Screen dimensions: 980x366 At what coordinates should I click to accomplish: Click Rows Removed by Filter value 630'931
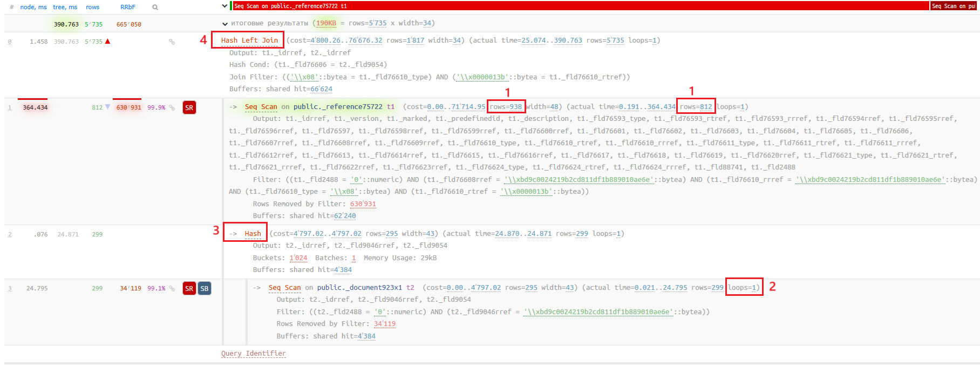[x=363, y=204]
